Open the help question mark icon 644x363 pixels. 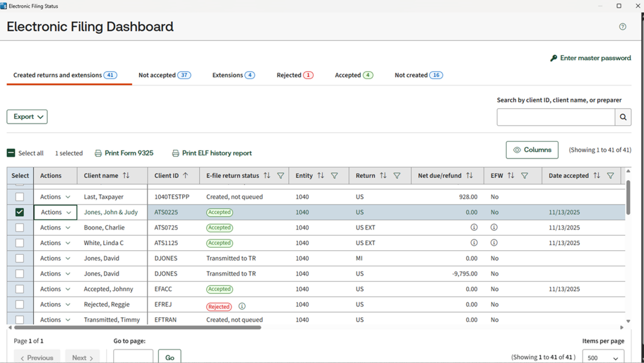tap(622, 27)
